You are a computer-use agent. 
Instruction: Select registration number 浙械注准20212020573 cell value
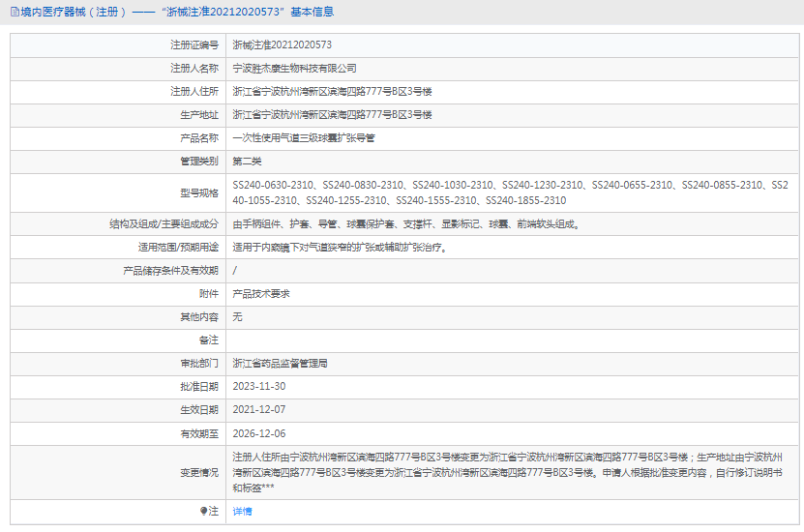click(x=282, y=45)
